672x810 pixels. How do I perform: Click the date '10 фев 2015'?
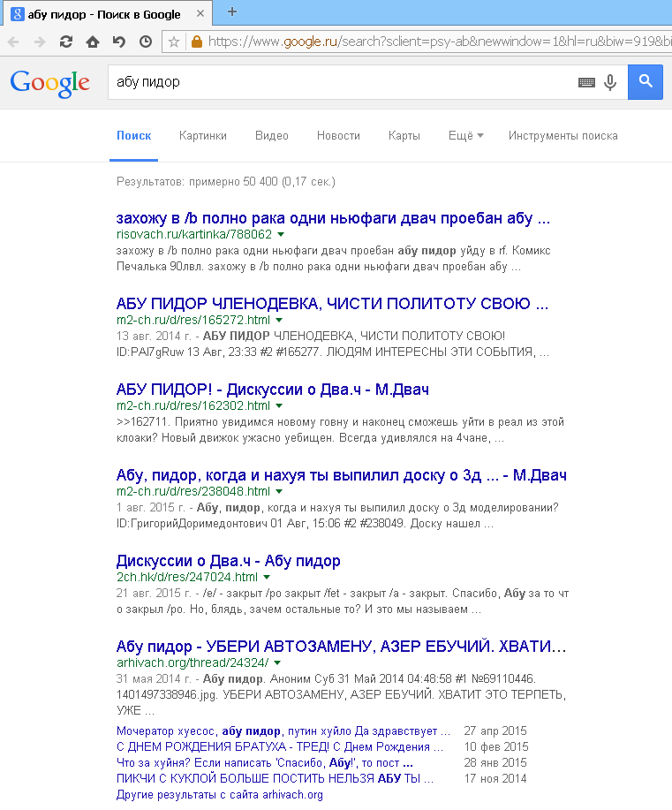[x=496, y=747]
